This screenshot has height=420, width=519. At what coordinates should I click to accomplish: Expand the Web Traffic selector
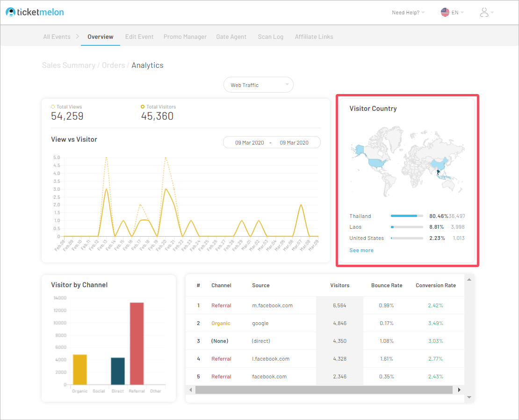tap(259, 85)
